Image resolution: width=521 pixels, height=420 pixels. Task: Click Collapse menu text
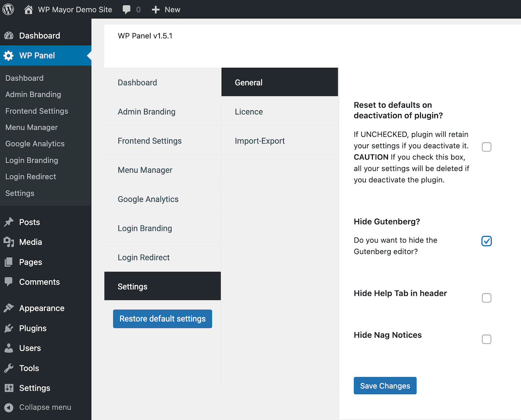click(x=45, y=407)
